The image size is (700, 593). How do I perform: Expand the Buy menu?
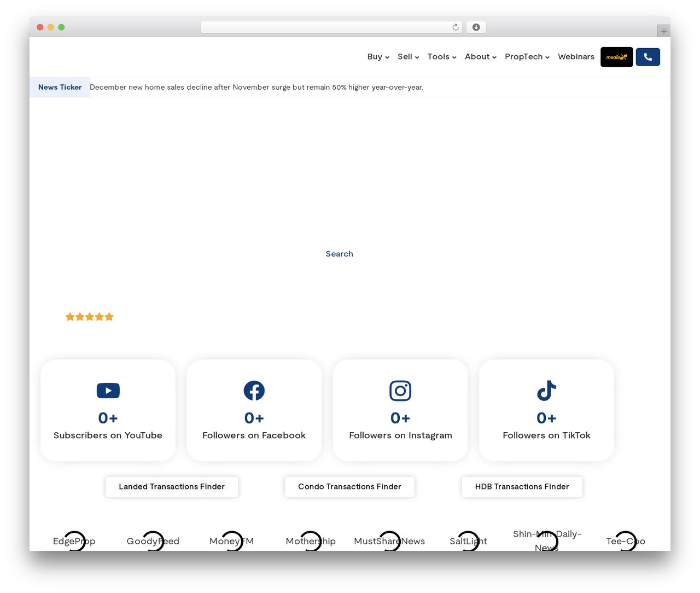point(378,57)
